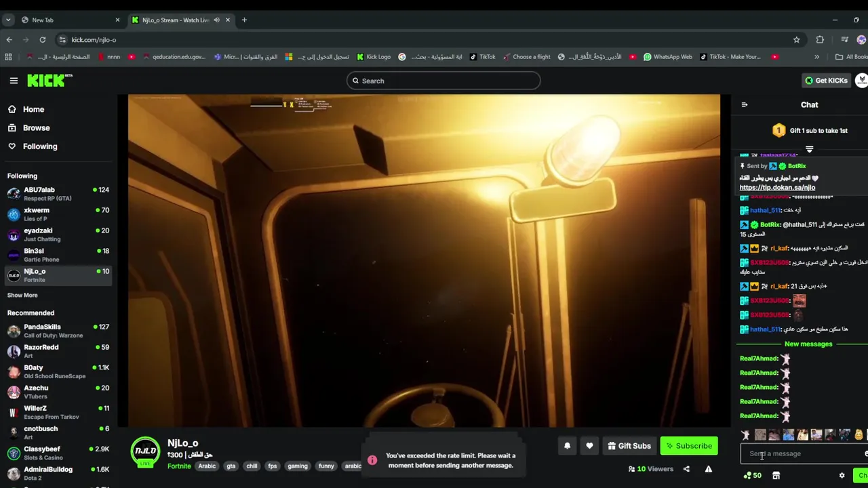Open xkwerm channel in Following list
Image resolution: width=868 pixels, height=488 pixels.
point(58,214)
